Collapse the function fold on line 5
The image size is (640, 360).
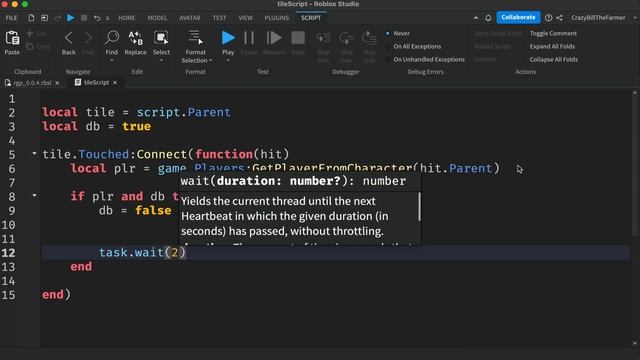(x=34, y=153)
